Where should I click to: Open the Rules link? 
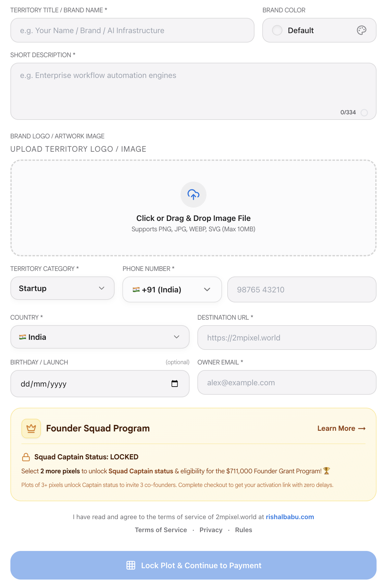pos(244,530)
